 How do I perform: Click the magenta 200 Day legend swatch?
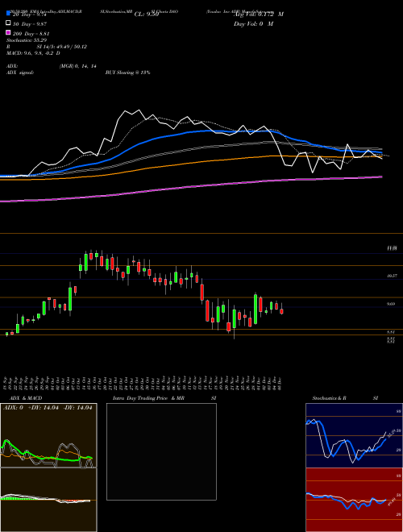(x=8, y=32)
